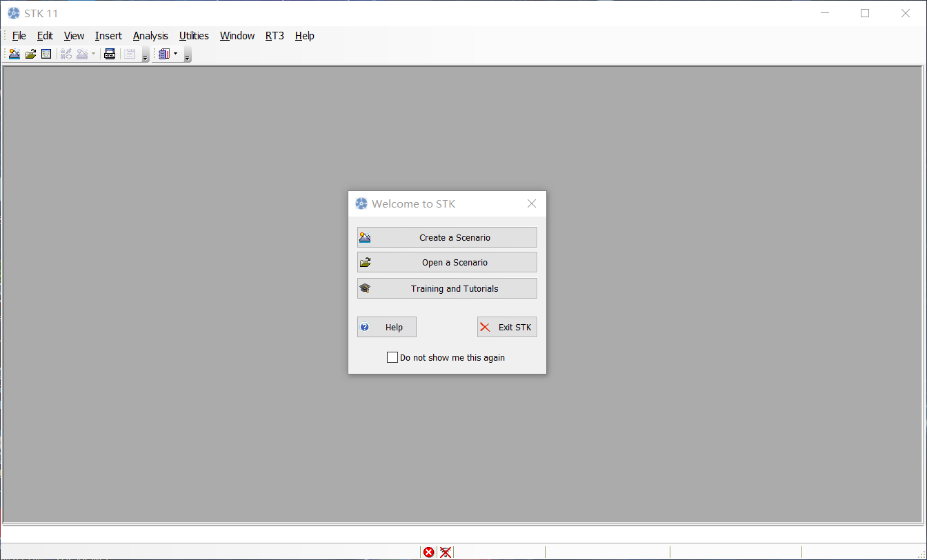Viewport: 927px width, 560px height.
Task: Open the Insert menu
Action: pyautogui.click(x=108, y=36)
